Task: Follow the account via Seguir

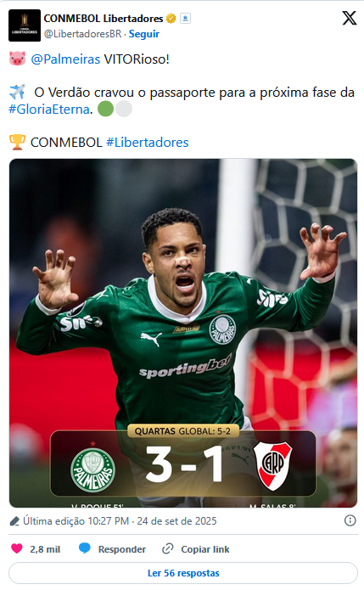Action: pos(144,34)
